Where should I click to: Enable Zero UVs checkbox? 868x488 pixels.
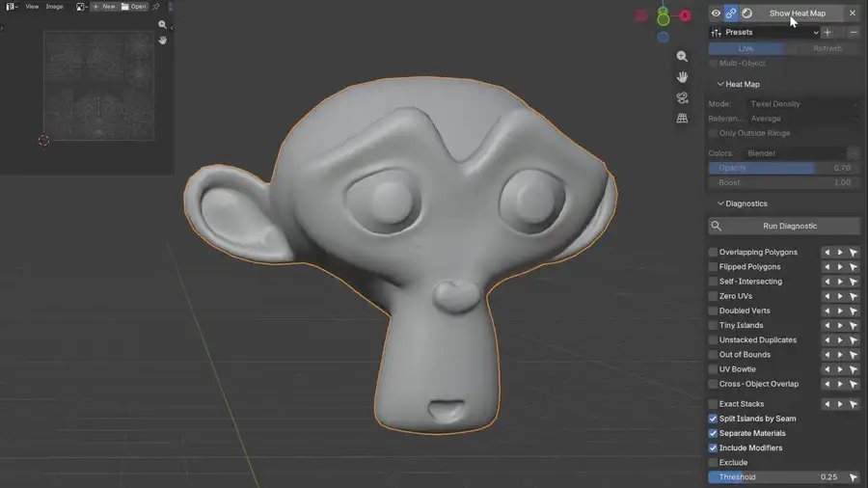pyautogui.click(x=713, y=296)
